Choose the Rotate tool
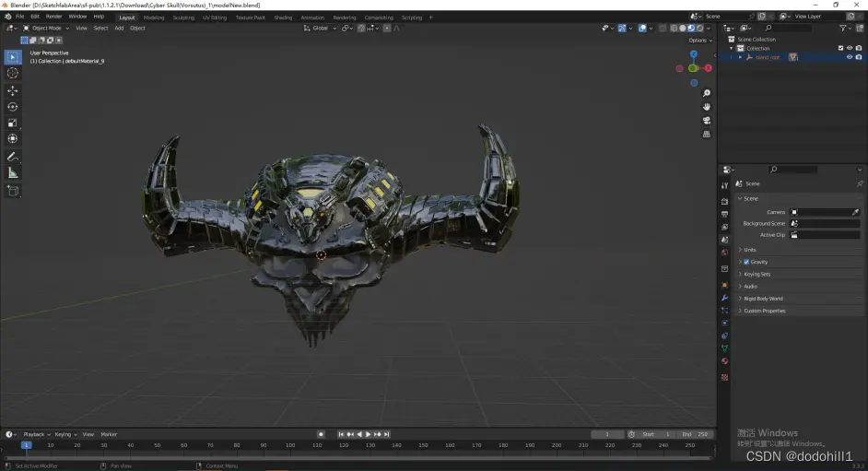This screenshot has width=868, height=471. pos(13,107)
